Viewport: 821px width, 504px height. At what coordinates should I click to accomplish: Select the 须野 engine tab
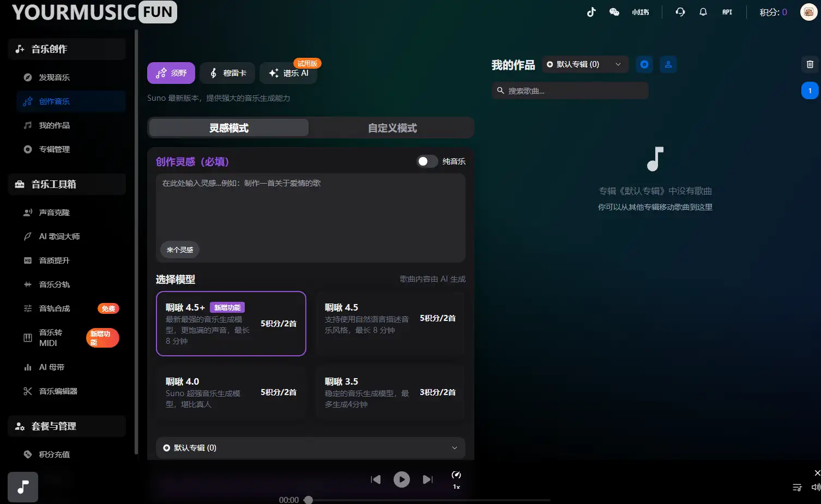(171, 73)
